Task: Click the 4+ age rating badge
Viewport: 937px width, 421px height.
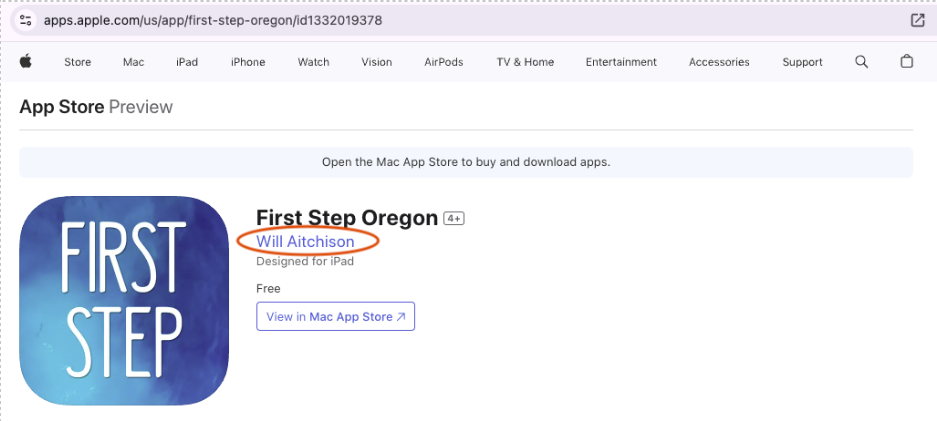Action: click(454, 219)
